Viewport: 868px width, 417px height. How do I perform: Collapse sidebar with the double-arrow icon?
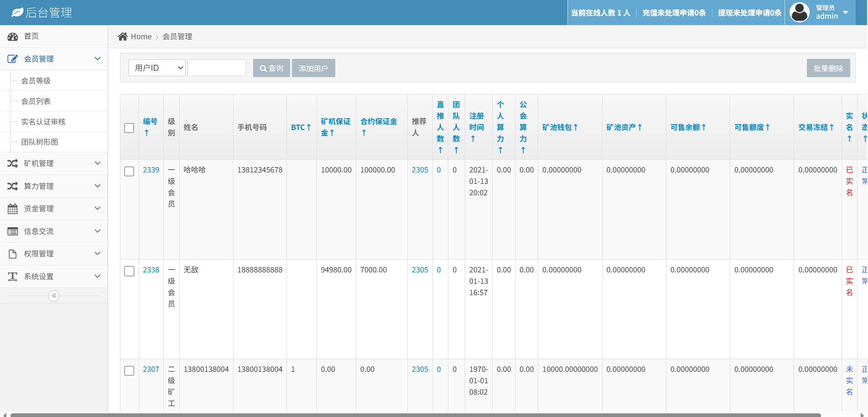click(x=54, y=296)
